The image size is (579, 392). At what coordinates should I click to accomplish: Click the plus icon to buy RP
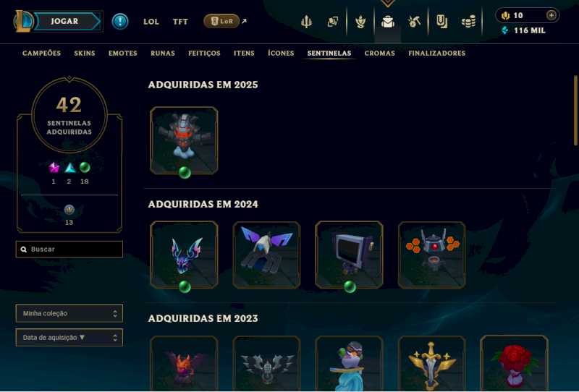tap(551, 15)
